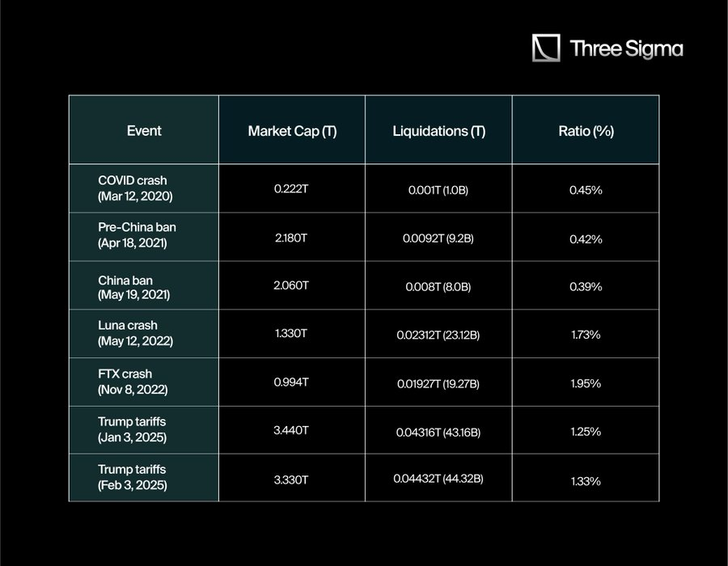Screen dimensions: 728x566
Task: Click the Three Sigma brand name text
Action: 626,49
